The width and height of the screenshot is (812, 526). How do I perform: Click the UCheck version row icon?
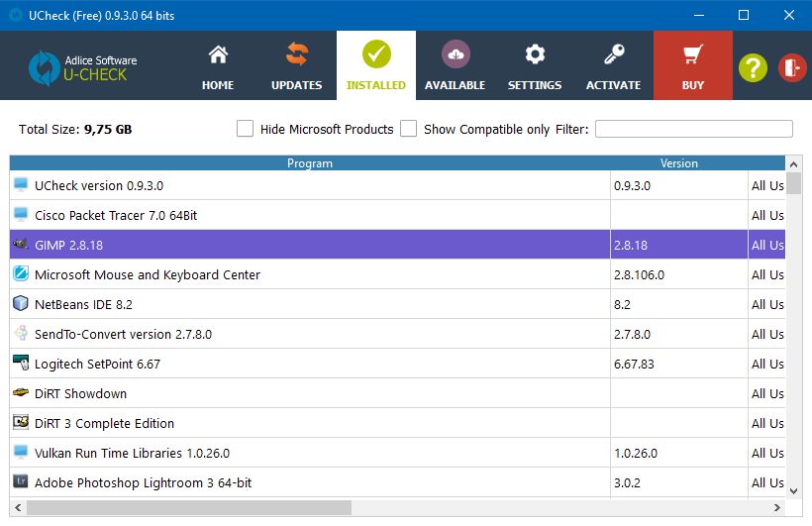21,185
